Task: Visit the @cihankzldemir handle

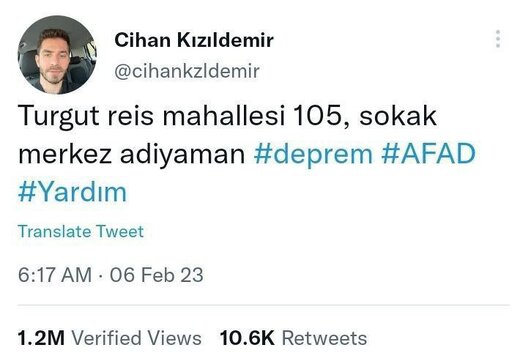Action: [x=187, y=71]
